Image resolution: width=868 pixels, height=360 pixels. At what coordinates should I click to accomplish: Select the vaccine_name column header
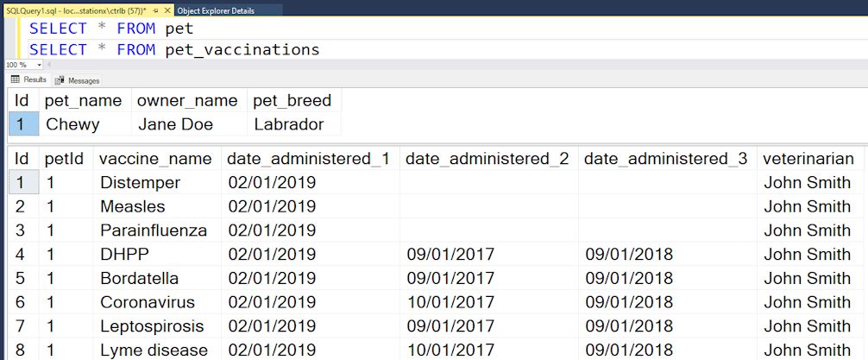point(155,159)
